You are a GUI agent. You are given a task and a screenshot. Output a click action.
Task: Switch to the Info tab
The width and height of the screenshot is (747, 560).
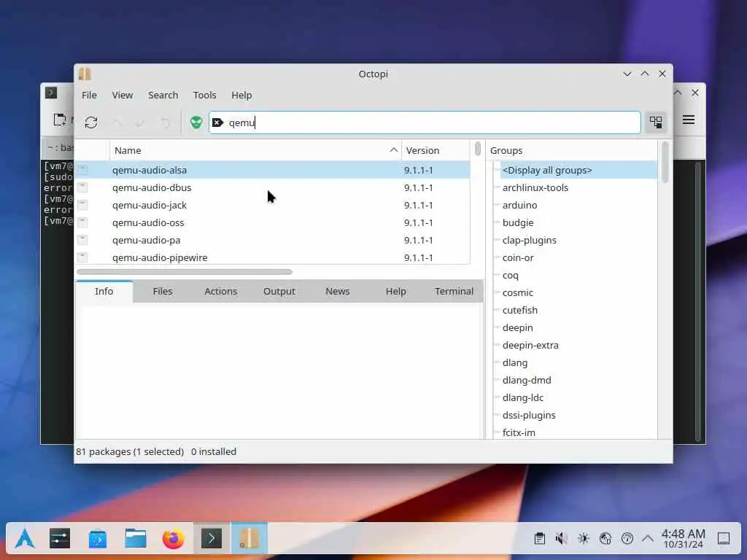104,292
